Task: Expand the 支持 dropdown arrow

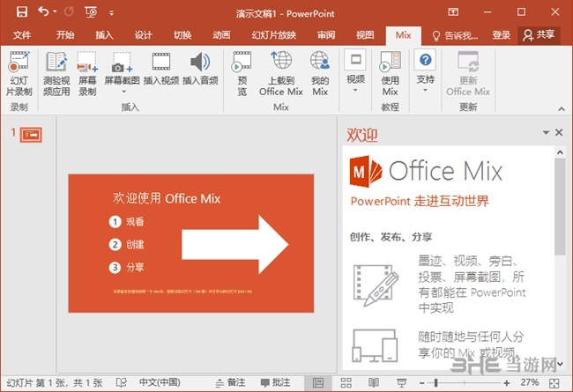Action: click(x=426, y=90)
